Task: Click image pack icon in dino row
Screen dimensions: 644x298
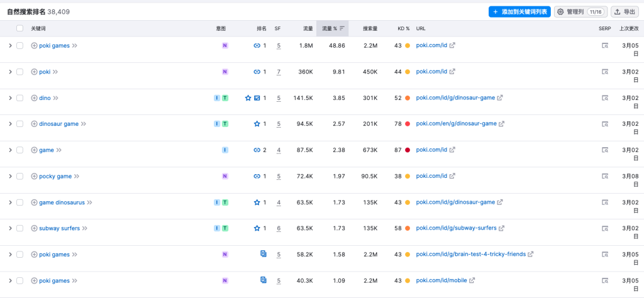Action: pyautogui.click(x=257, y=98)
